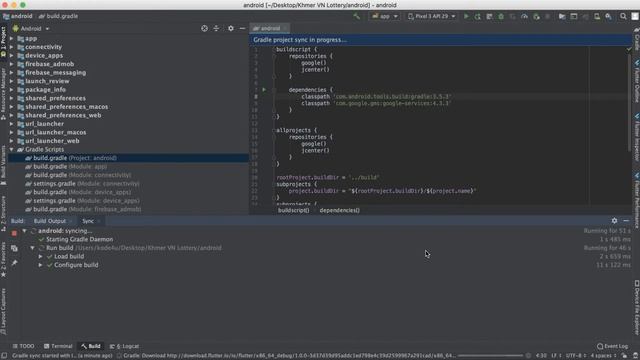The width and height of the screenshot is (640, 360).
Task: Open the Event Log
Action: [612, 346]
